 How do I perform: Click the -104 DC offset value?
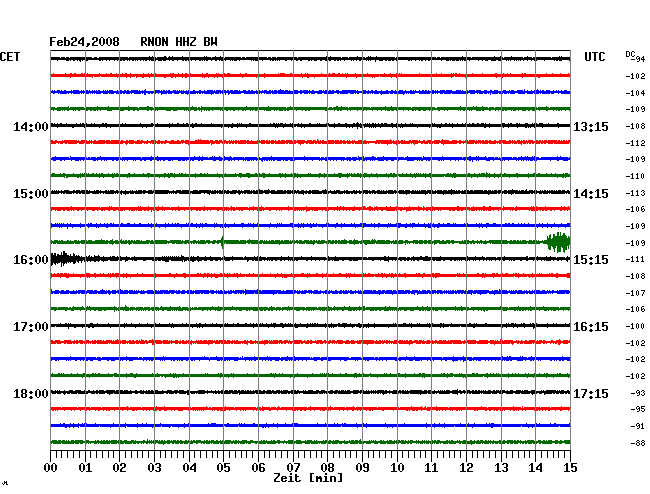[x=635, y=93]
